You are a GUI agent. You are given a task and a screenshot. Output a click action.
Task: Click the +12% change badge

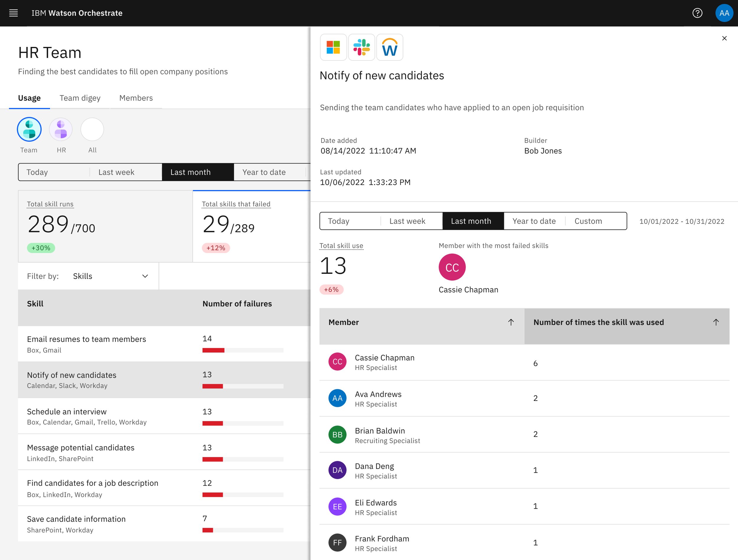216,248
